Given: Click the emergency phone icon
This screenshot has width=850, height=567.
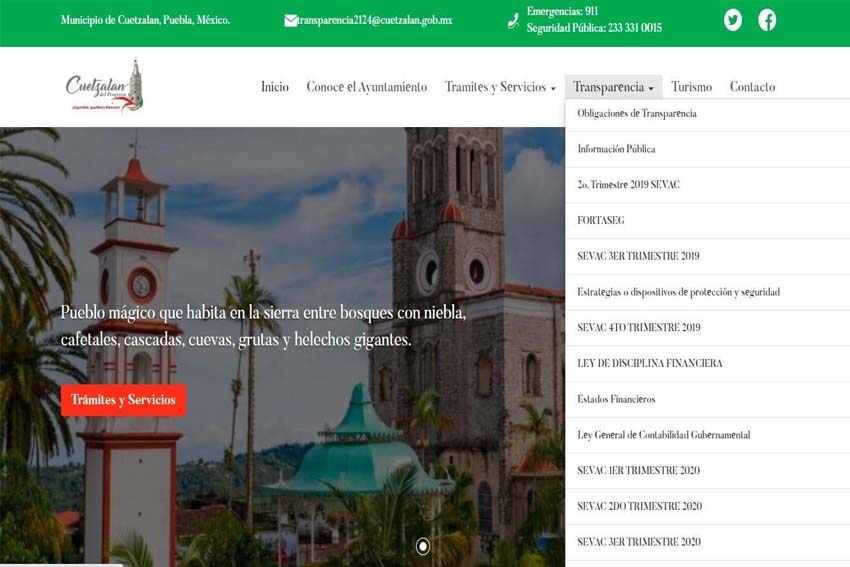Looking at the screenshot, I should [513, 20].
